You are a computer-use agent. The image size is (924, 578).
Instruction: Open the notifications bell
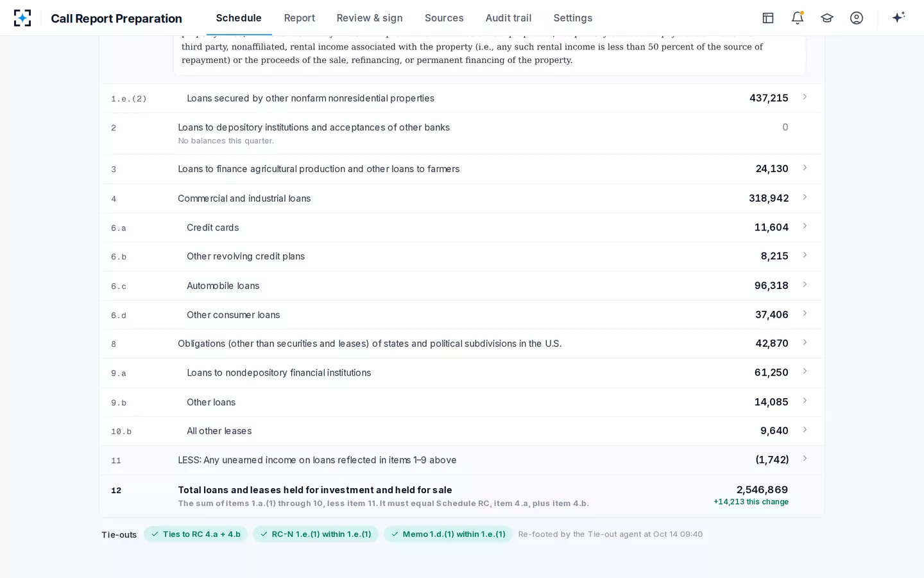click(x=798, y=18)
